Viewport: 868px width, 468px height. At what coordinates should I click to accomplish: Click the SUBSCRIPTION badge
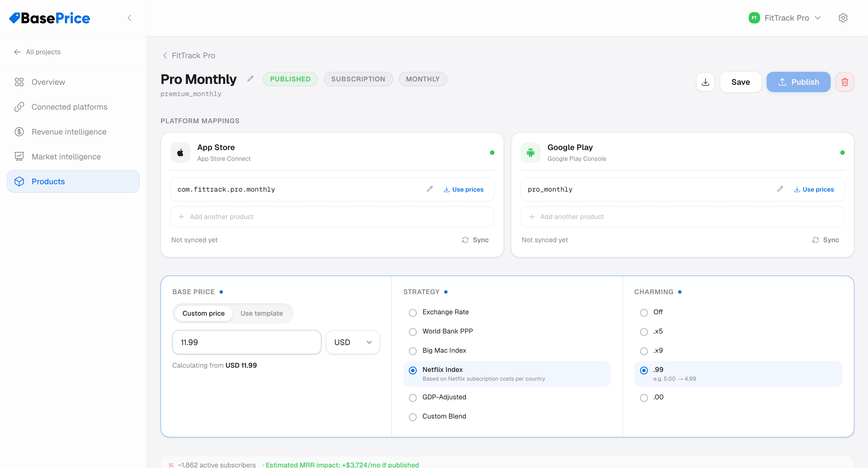point(358,79)
